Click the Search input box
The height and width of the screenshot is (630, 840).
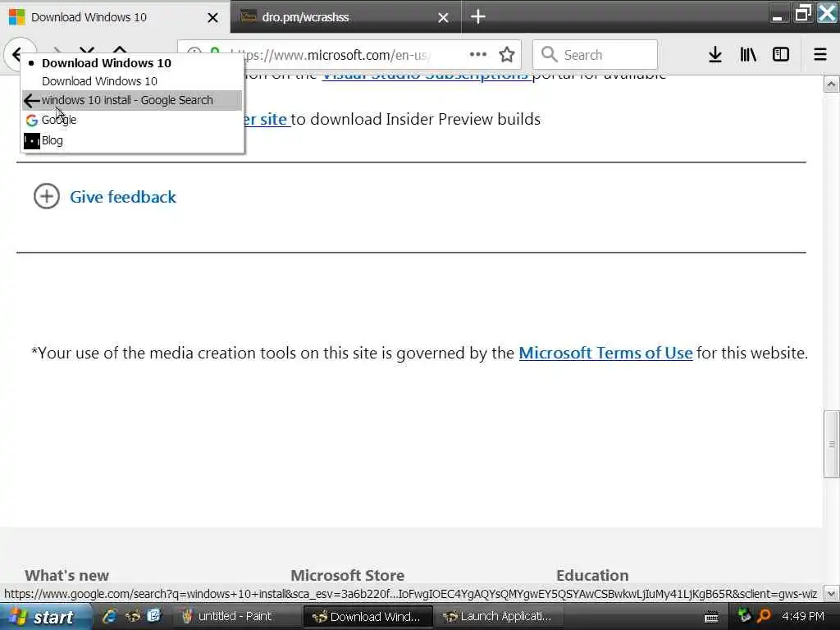pyautogui.click(x=595, y=55)
